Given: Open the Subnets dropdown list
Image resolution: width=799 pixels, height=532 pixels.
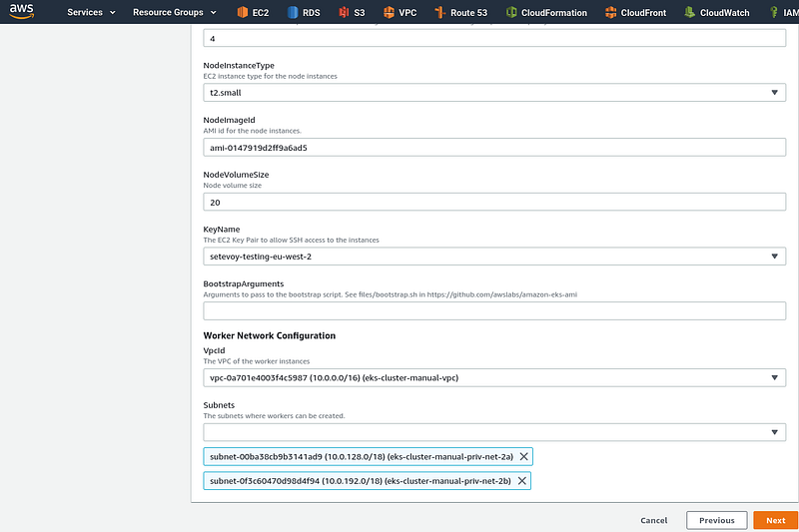Looking at the screenshot, I should tap(494, 432).
